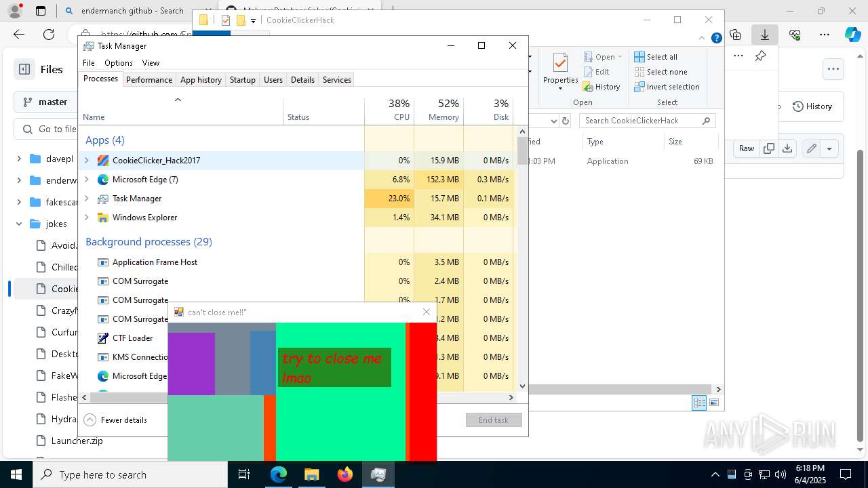The image size is (868, 488).
Task: Click the GitHub copy raw file icon
Action: tap(768, 148)
